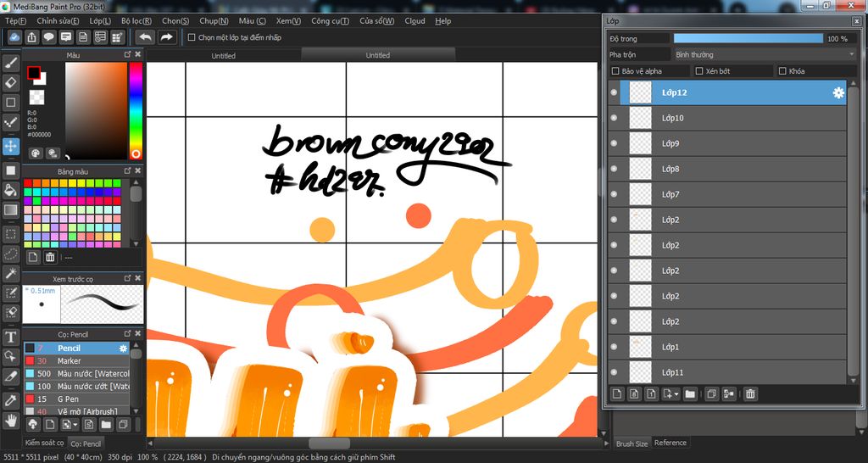Viewport: 868px width, 463px height.
Task: Click the hue spectrum bar
Action: 136,111
